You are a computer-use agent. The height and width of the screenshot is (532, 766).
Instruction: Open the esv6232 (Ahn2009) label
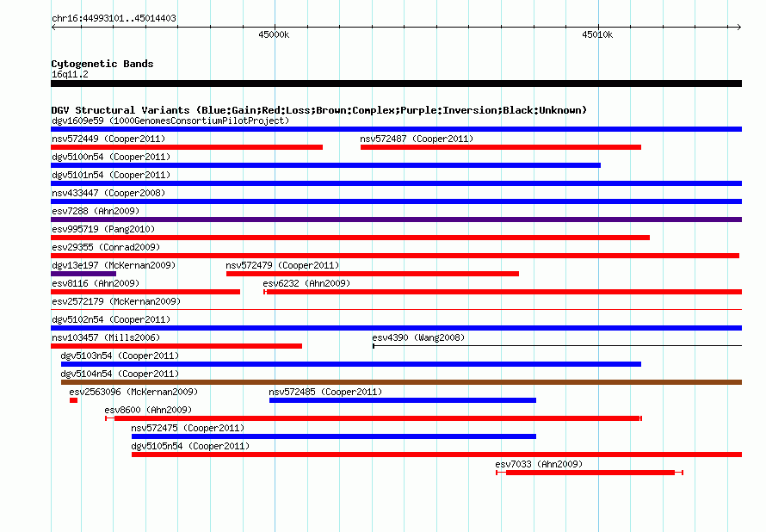[306, 283]
